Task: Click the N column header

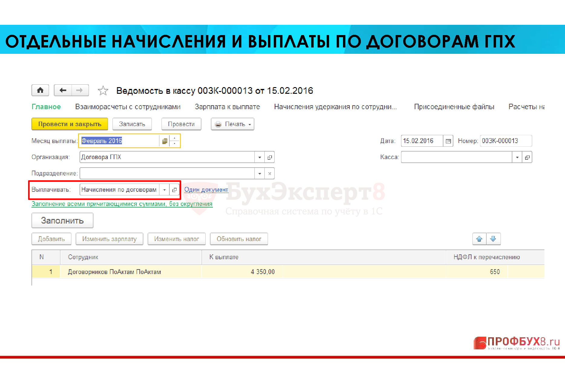Action: pyautogui.click(x=46, y=257)
